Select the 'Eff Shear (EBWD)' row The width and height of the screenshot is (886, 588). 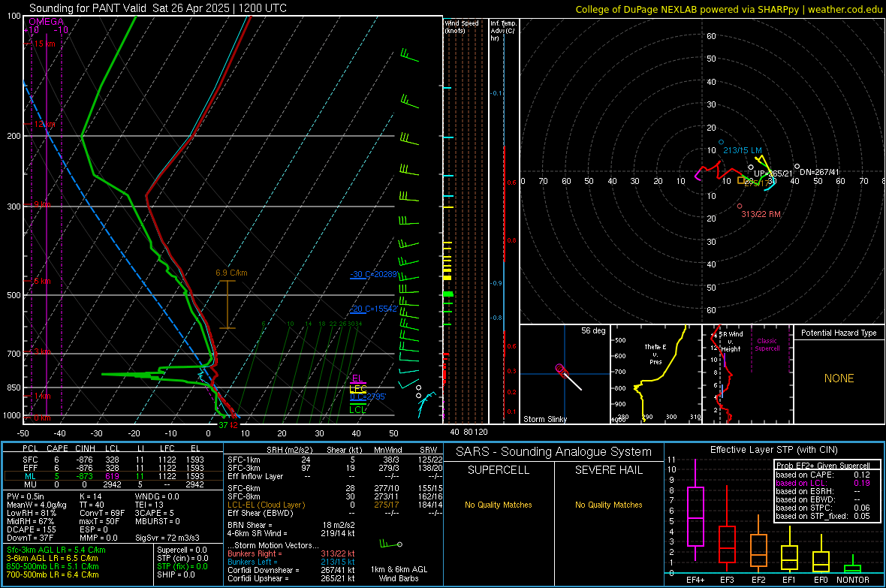pyautogui.click(x=335, y=513)
